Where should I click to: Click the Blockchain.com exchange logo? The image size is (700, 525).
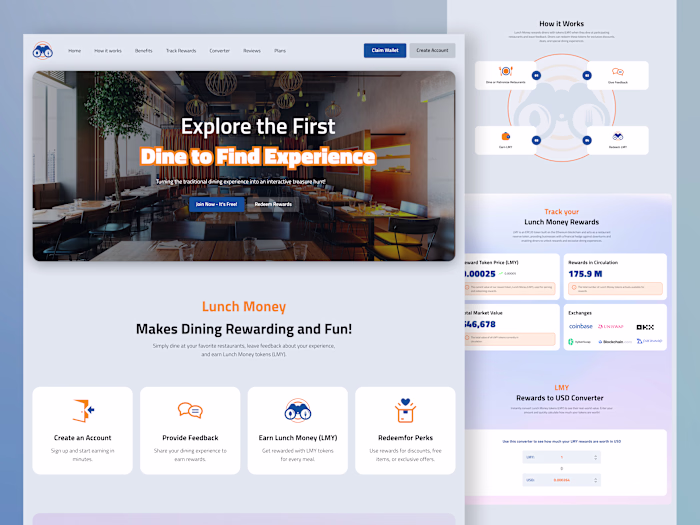click(615, 342)
